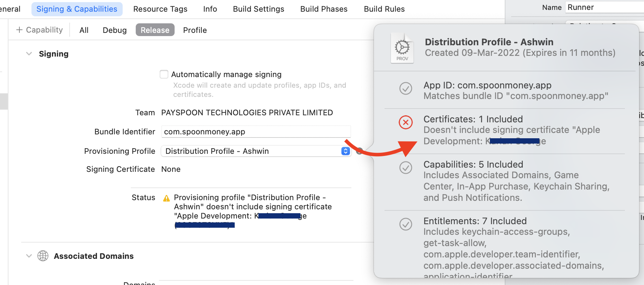
Task: Select the All configurations filter
Action: point(84,30)
